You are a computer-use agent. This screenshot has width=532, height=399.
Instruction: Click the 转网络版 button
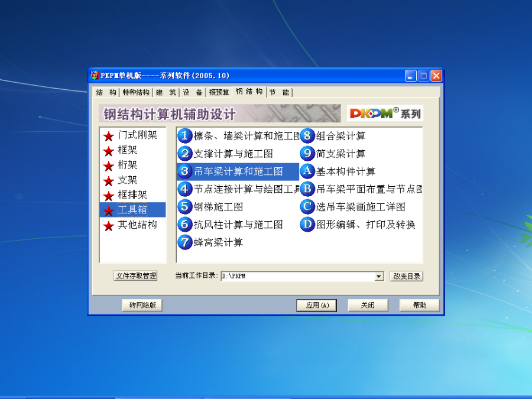[142, 306]
